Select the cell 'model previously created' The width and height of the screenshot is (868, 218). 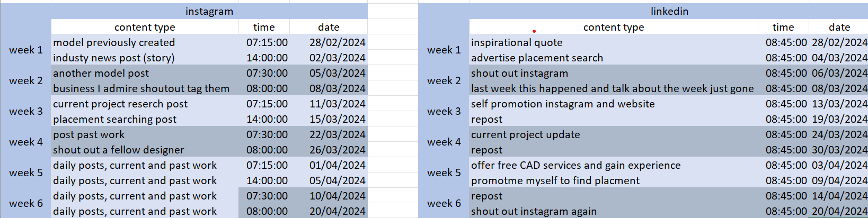coord(145,42)
